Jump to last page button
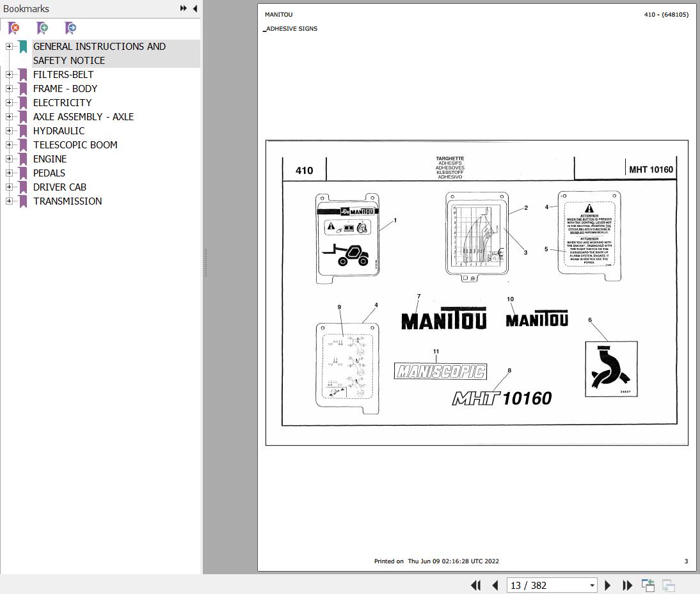The width and height of the screenshot is (700, 594). tap(627, 585)
